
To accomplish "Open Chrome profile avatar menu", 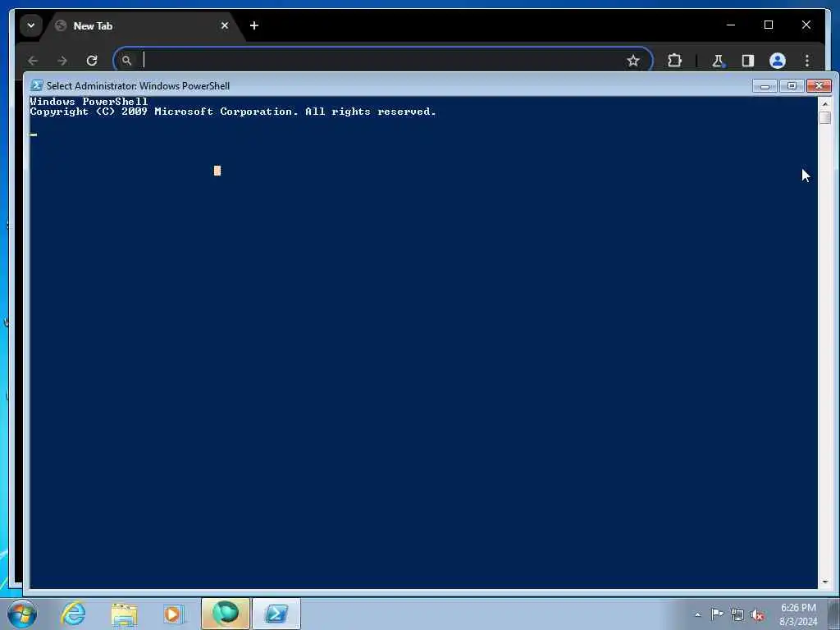I will pos(778,61).
